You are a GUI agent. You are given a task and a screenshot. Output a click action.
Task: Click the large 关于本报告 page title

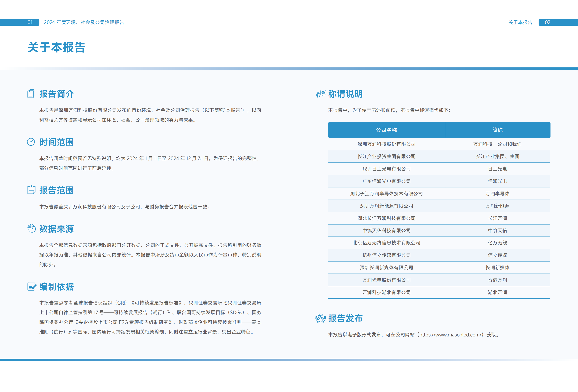point(56,47)
